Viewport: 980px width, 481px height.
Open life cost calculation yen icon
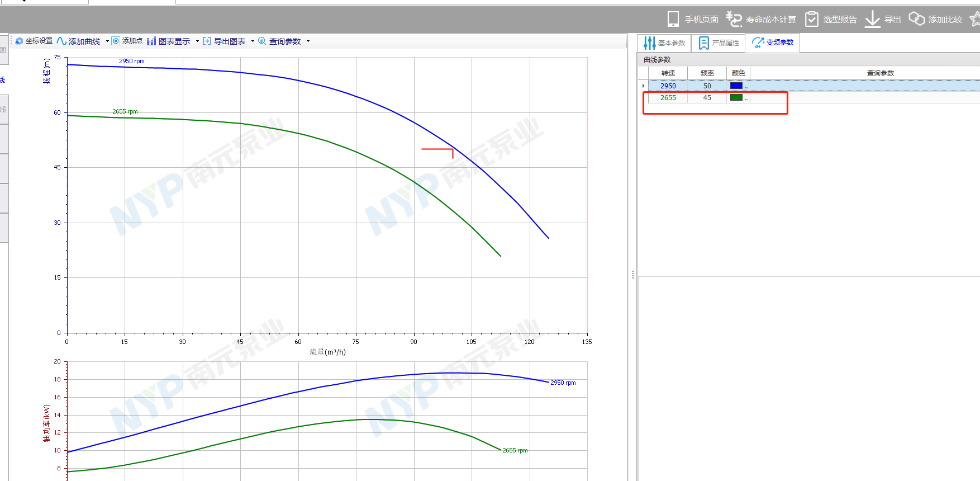pyautogui.click(x=734, y=19)
